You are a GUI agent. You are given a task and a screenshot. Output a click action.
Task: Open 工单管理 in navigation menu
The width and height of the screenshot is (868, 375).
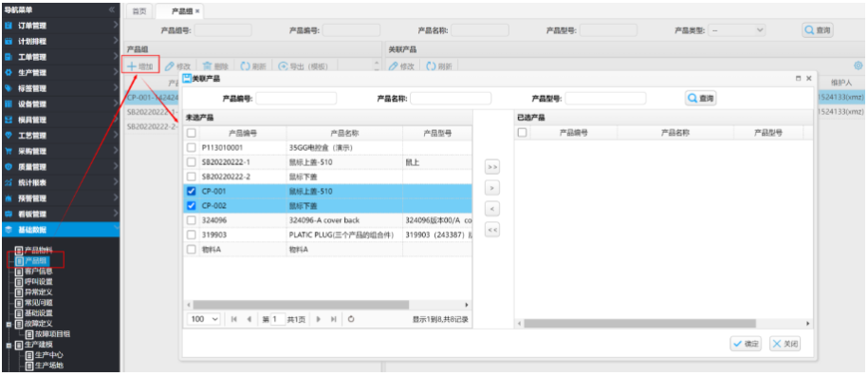60,57
